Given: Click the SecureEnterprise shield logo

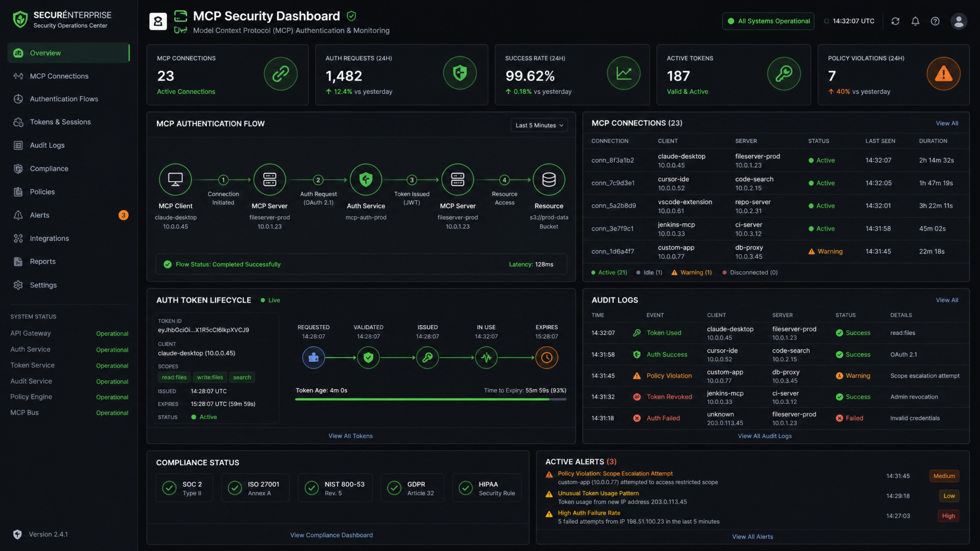Looking at the screenshot, I should (20, 20).
